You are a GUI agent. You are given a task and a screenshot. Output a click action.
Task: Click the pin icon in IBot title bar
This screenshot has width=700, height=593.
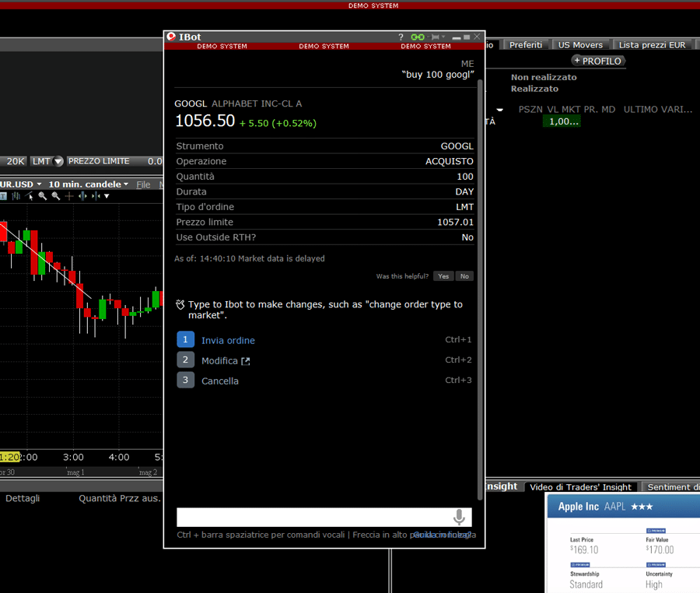[436, 37]
